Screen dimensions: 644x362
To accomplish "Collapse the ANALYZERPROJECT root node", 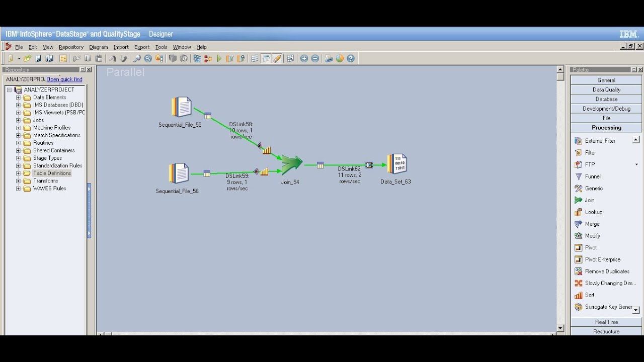I will 9,90.
